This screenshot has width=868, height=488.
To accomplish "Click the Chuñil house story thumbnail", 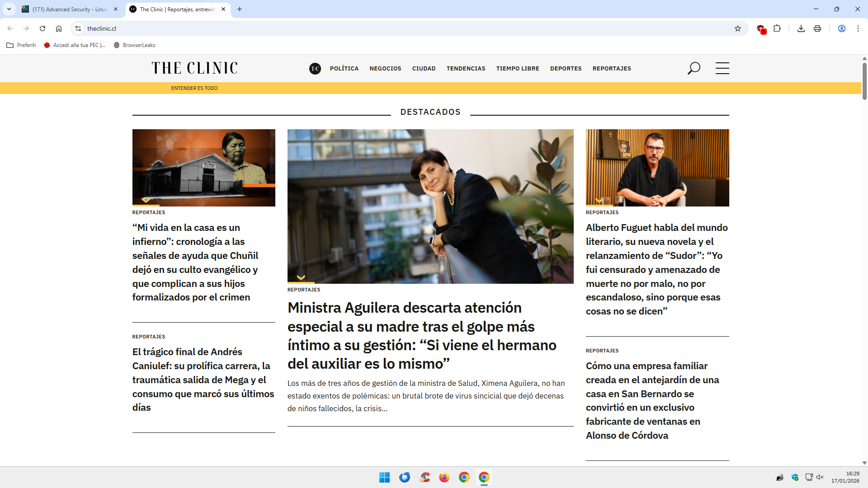I will click(203, 168).
